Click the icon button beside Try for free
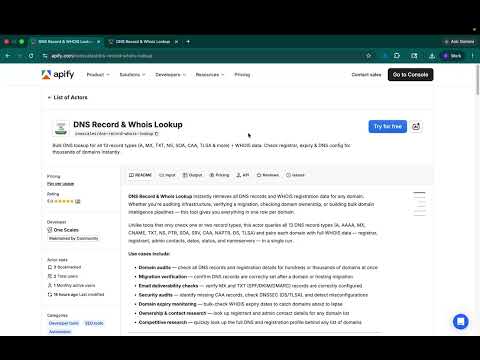 416,126
